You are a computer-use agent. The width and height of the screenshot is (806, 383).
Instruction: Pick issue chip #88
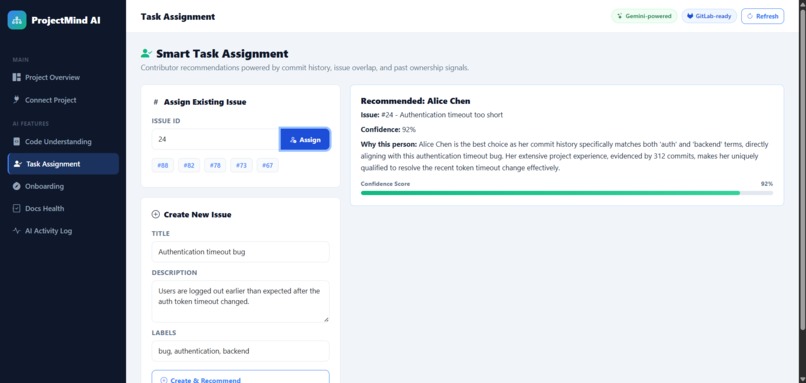click(x=163, y=166)
